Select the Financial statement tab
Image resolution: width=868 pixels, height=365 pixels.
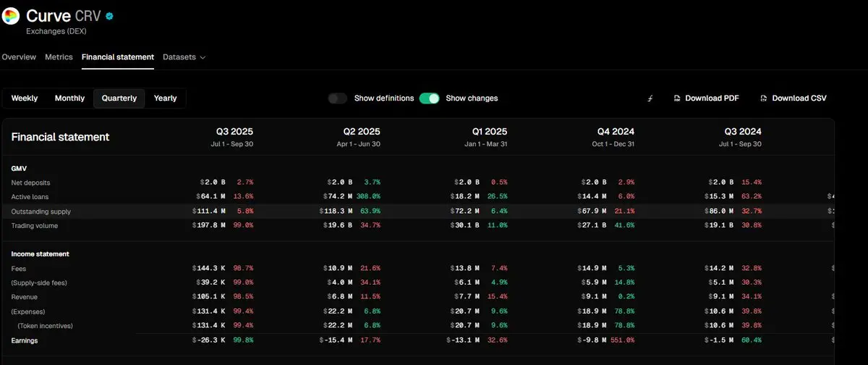(x=118, y=57)
